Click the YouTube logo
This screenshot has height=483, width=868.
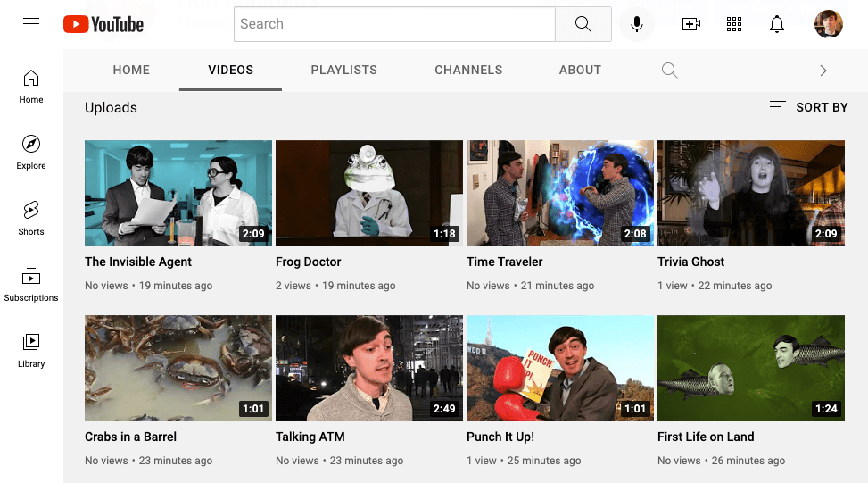pyautogui.click(x=103, y=24)
